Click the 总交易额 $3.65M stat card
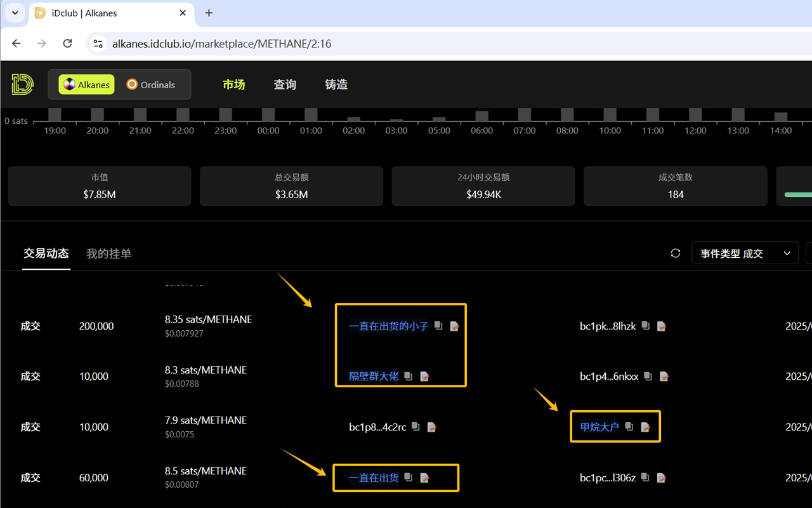The width and height of the screenshot is (812, 508). coord(292,186)
